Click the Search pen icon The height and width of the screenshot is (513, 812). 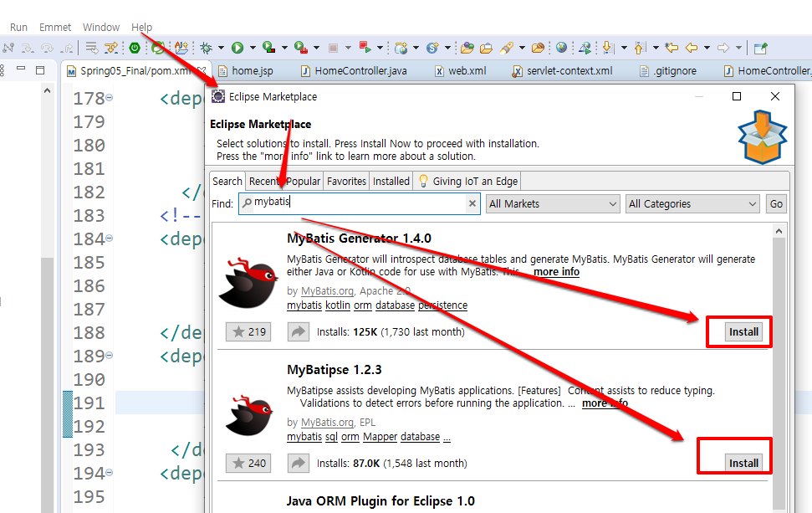(x=507, y=49)
